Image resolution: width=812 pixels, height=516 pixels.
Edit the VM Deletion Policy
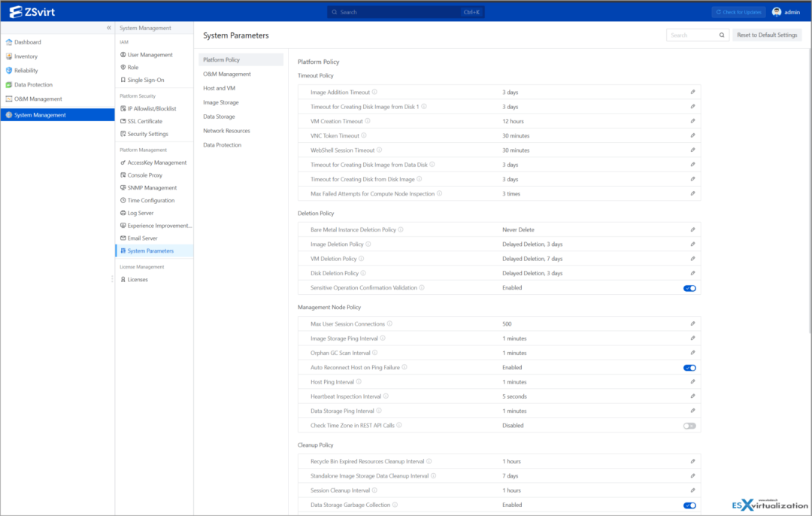pyautogui.click(x=692, y=259)
